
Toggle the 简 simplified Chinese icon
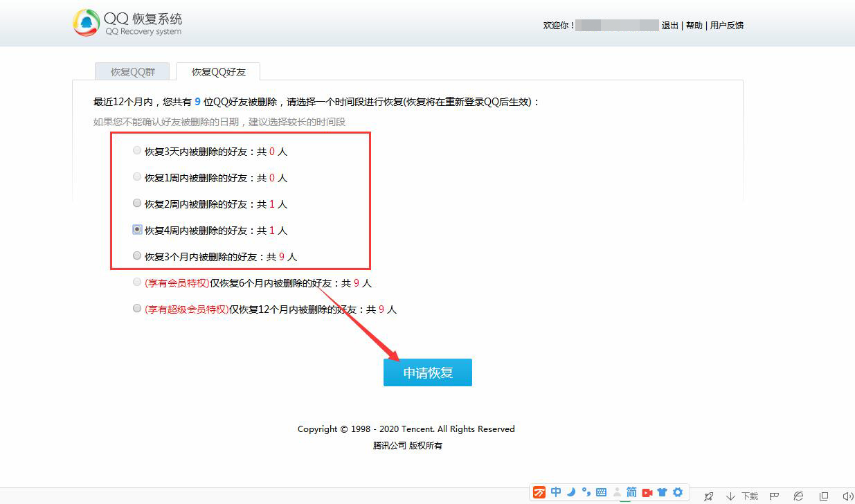tap(631, 492)
